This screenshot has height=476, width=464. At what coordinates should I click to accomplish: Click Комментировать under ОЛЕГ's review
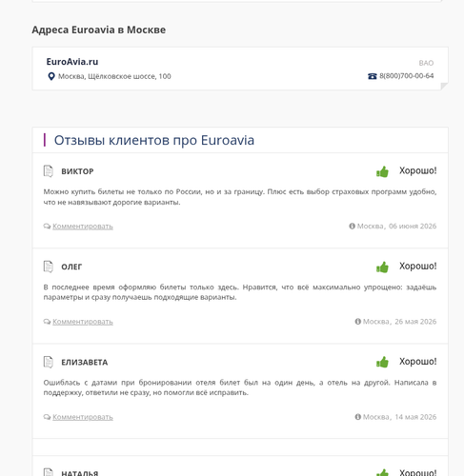(83, 322)
